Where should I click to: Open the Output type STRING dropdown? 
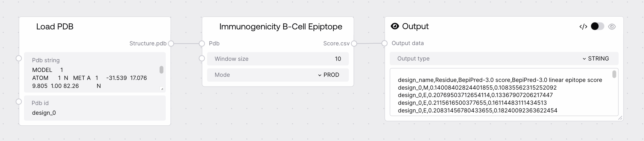(595, 59)
